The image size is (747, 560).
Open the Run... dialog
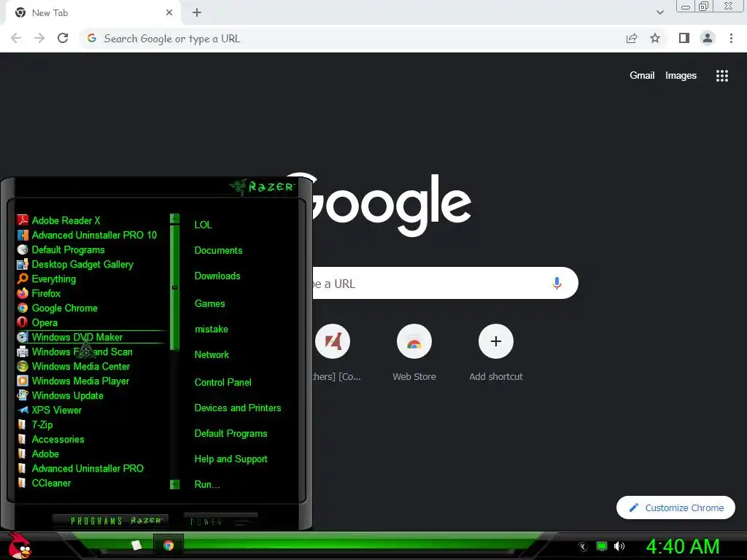206,485
